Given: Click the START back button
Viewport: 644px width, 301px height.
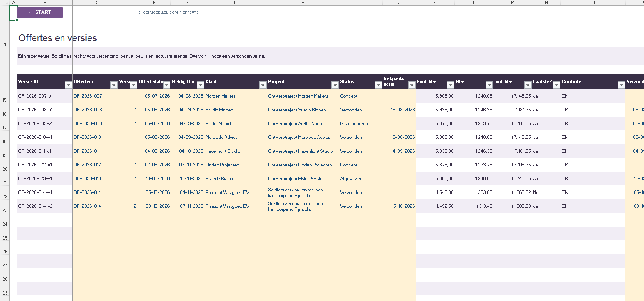Looking at the screenshot, I should (x=40, y=12).
